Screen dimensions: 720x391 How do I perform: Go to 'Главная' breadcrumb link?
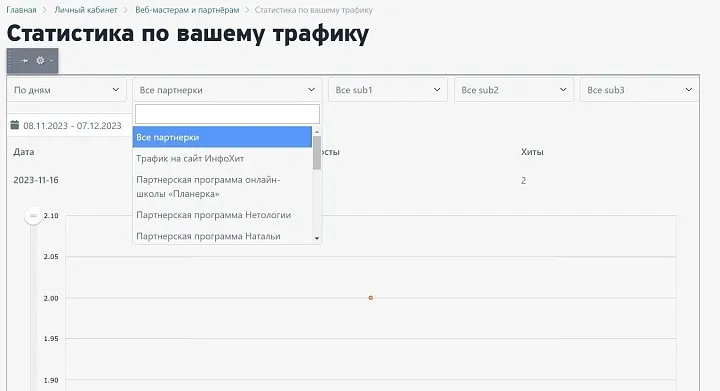tap(21, 10)
